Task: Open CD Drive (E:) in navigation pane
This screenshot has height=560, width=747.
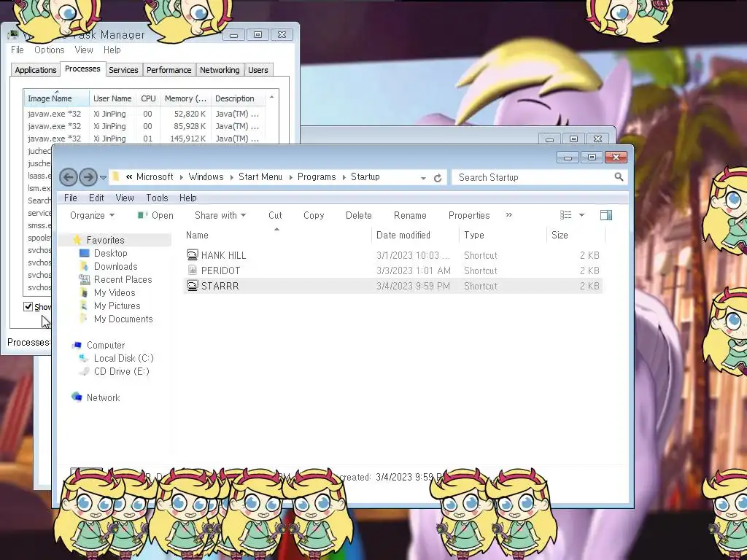Action: point(121,371)
